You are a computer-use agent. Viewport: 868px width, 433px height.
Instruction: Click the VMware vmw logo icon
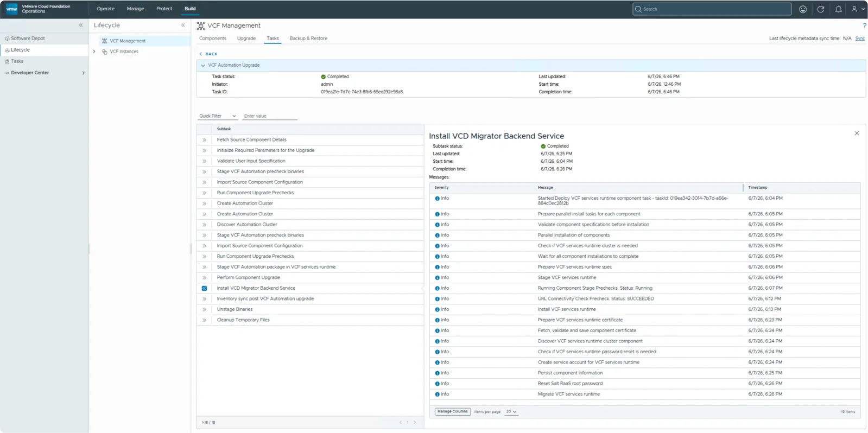click(11, 9)
